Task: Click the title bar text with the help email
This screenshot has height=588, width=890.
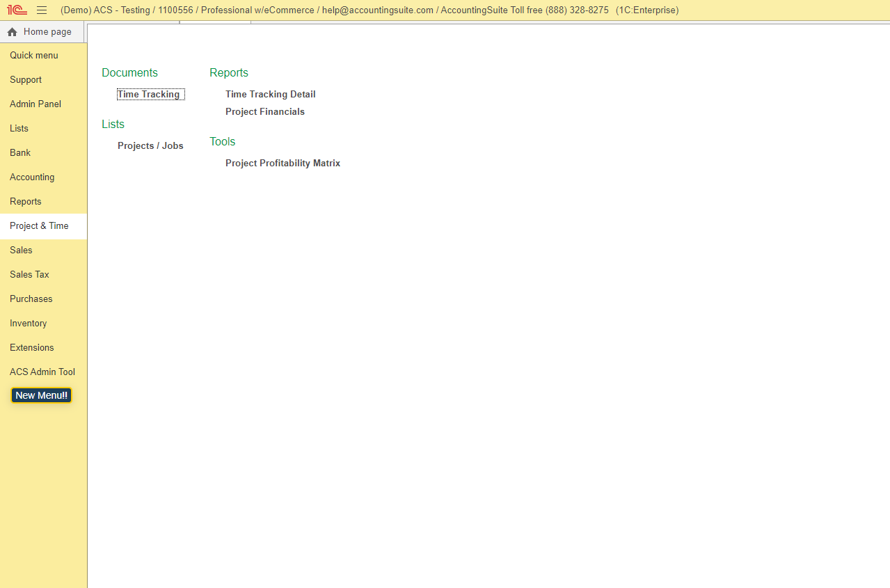Action: tap(369, 10)
